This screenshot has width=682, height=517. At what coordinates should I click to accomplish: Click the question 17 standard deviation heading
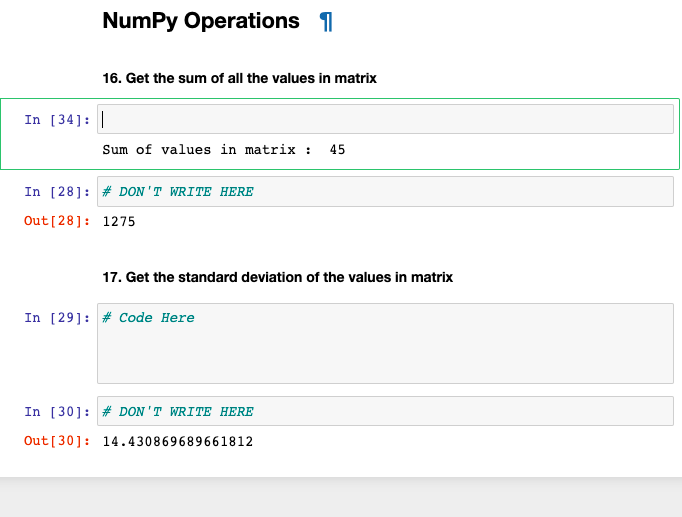[277, 277]
